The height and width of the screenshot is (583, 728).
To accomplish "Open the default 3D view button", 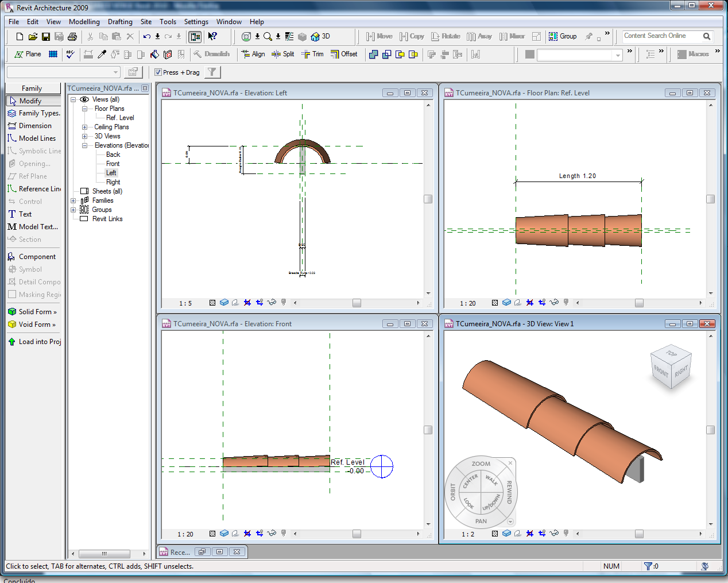I will [x=320, y=37].
